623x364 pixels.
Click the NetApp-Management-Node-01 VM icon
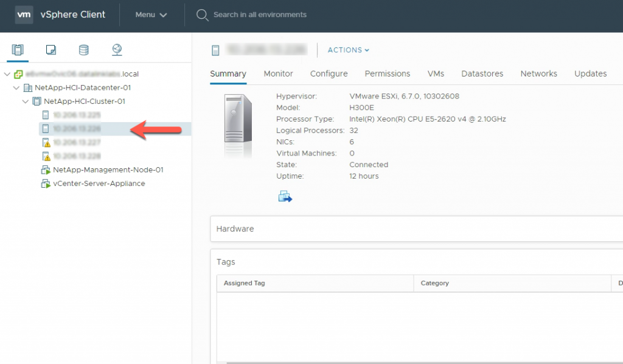click(x=46, y=170)
